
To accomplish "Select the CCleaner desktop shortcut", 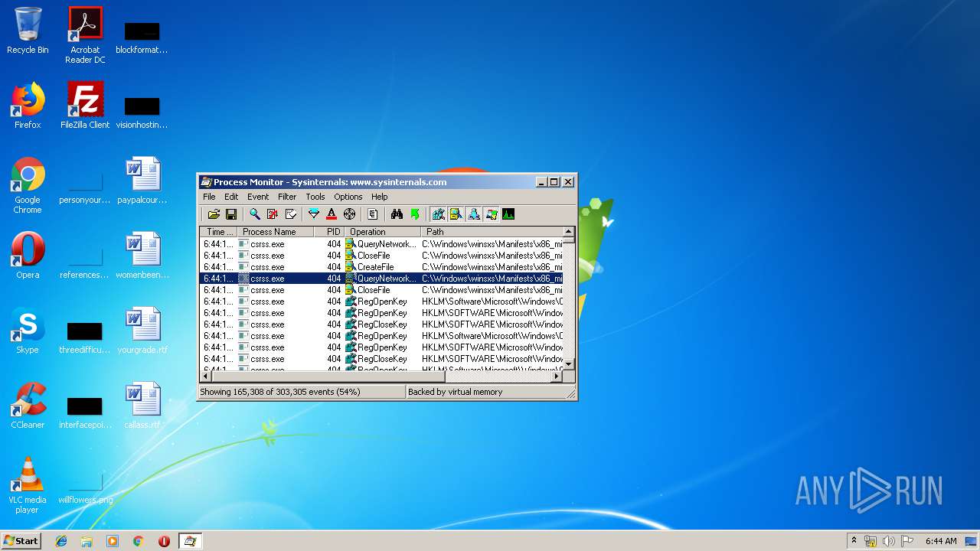I will [28, 406].
